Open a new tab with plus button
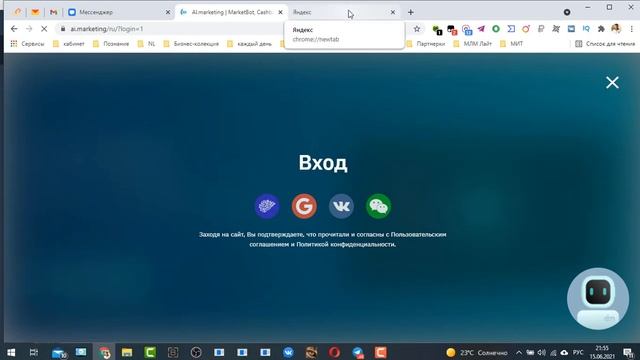Viewport: 640px width, 360px height. point(411,12)
